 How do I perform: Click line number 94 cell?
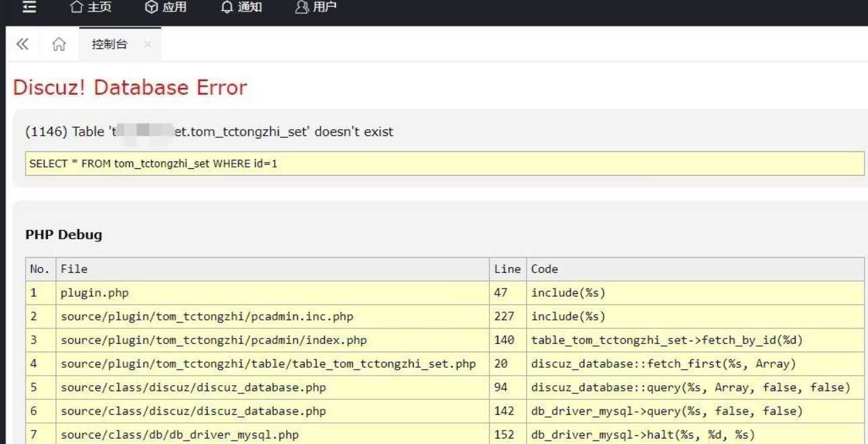pos(508,387)
